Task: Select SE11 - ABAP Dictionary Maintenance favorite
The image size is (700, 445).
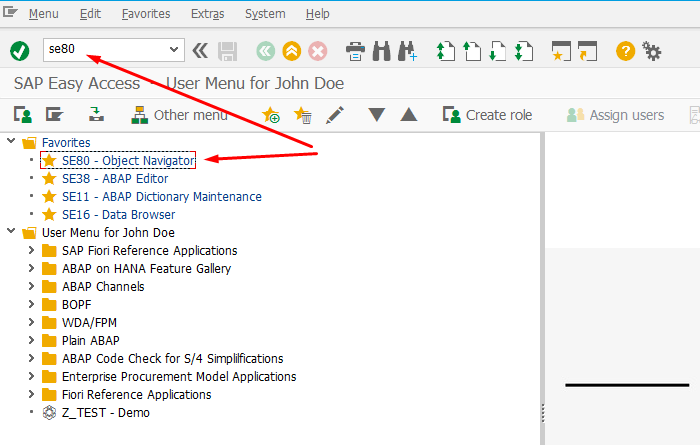Action: (x=162, y=197)
